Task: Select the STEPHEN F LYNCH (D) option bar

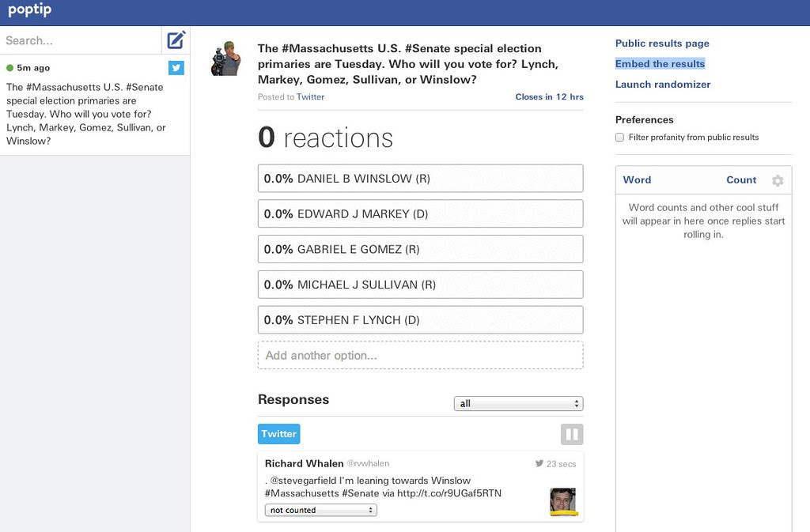Action: [x=421, y=320]
